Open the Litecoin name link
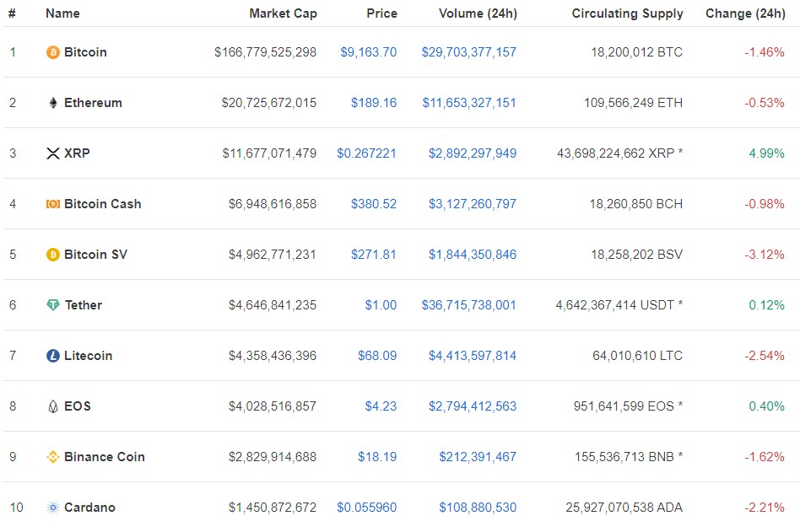The image size is (800, 532). (88, 356)
